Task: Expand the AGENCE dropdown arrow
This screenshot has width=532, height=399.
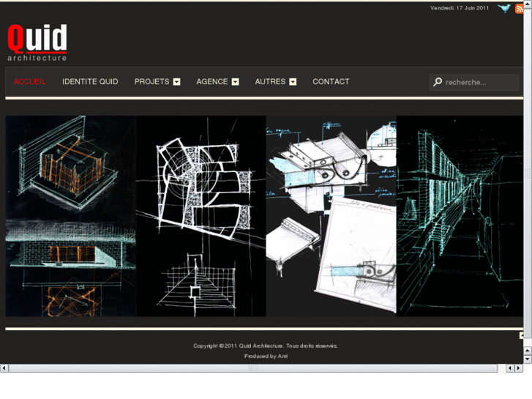Action: coord(236,82)
